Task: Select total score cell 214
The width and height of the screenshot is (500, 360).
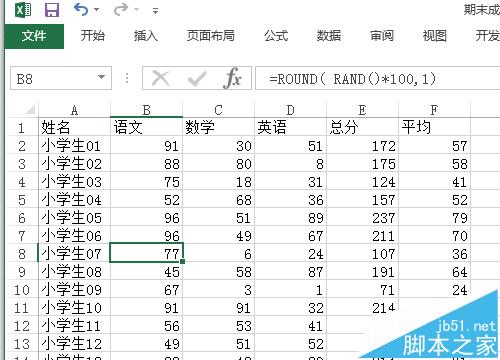Action: [362, 308]
